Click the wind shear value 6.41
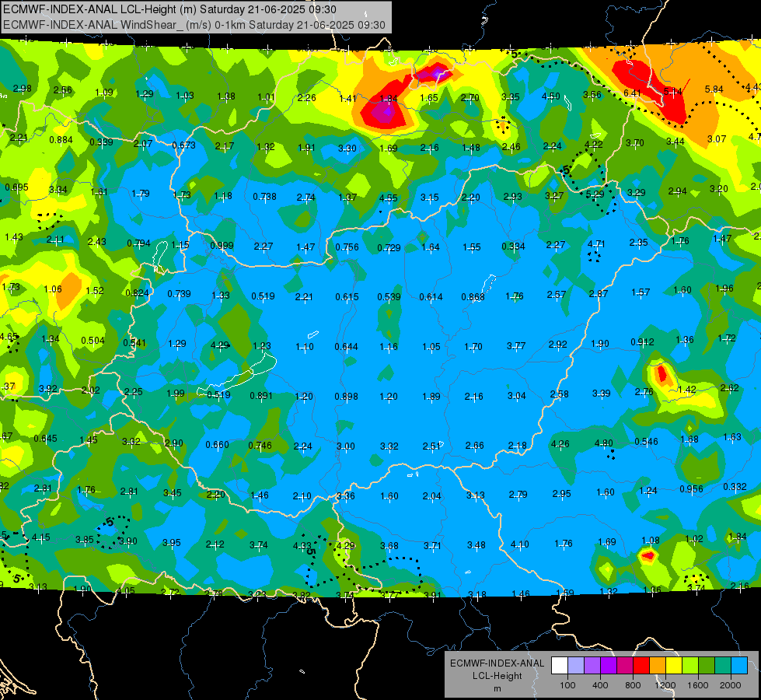Viewport: 761px width, 700px height. click(x=632, y=93)
